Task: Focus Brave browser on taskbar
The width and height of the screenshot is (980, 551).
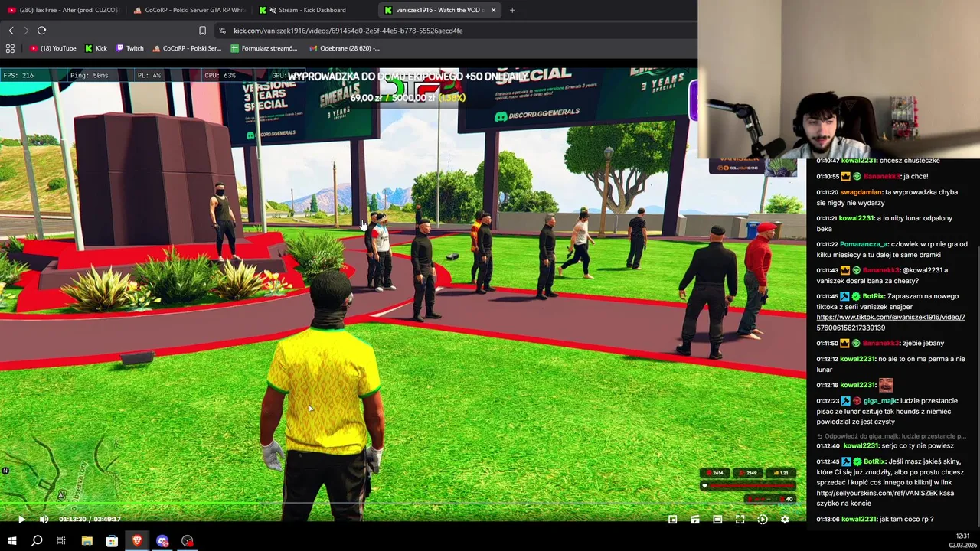Action: pos(137,541)
